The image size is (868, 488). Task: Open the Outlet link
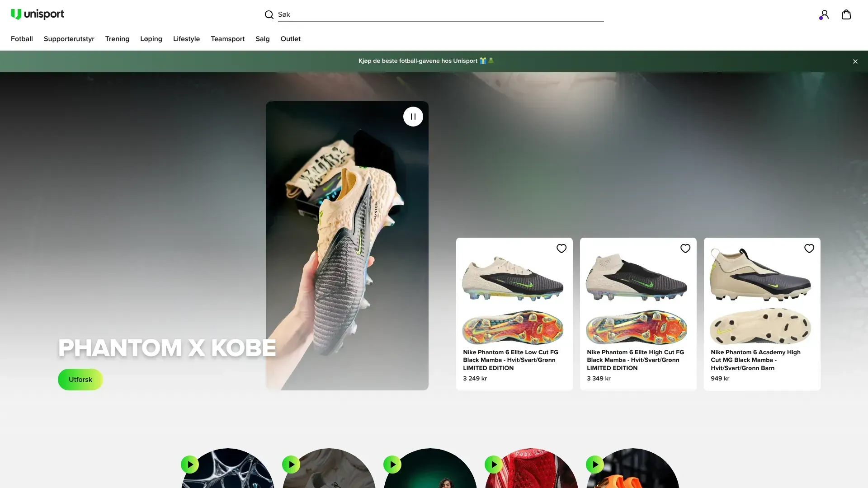pyautogui.click(x=290, y=39)
